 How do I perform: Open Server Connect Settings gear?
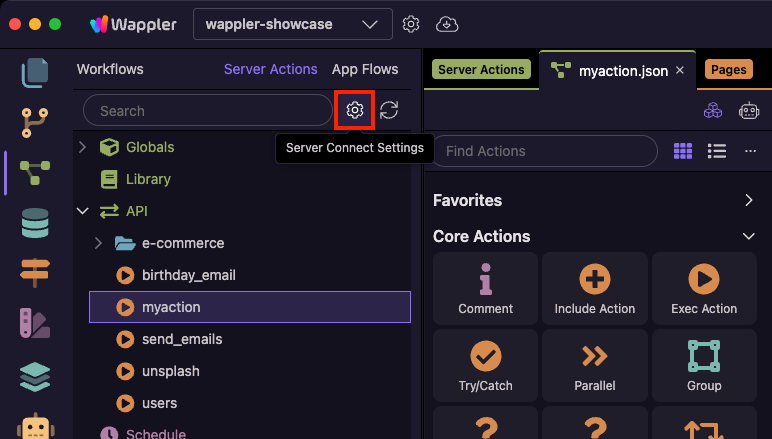click(x=354, y=110)
